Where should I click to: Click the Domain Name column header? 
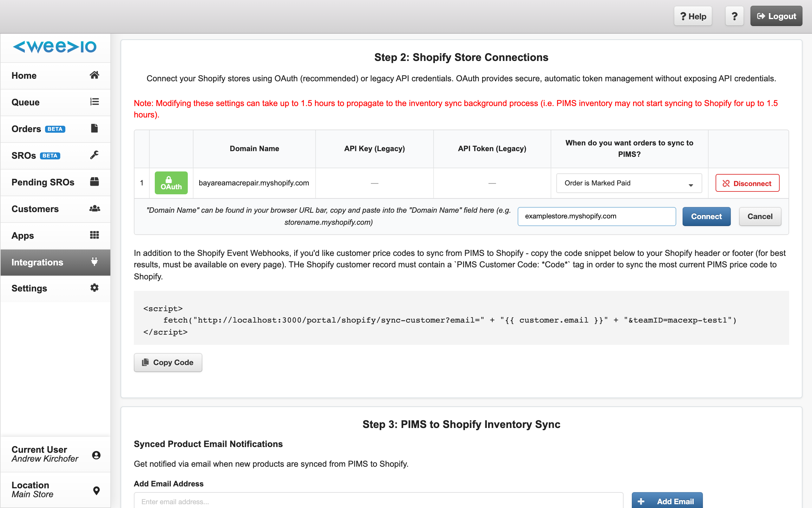click(254, 149)
